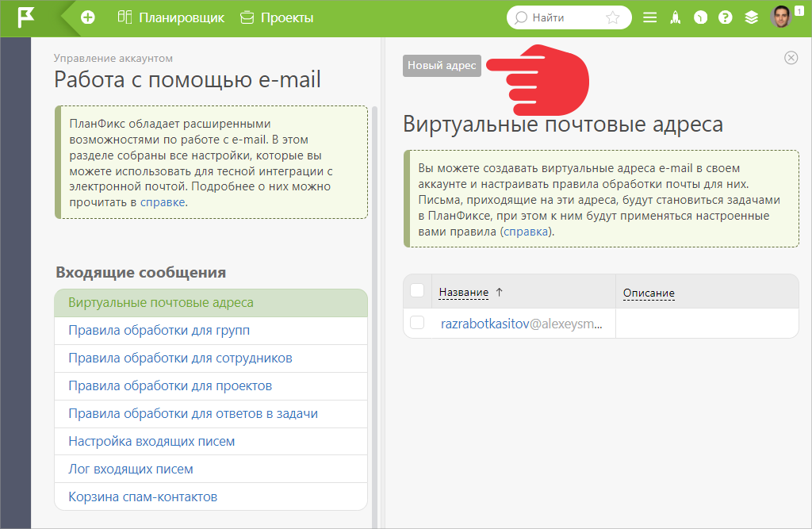Open the справка link in left info box
This screenshot has width=812, height=529.
pos(163,202)
